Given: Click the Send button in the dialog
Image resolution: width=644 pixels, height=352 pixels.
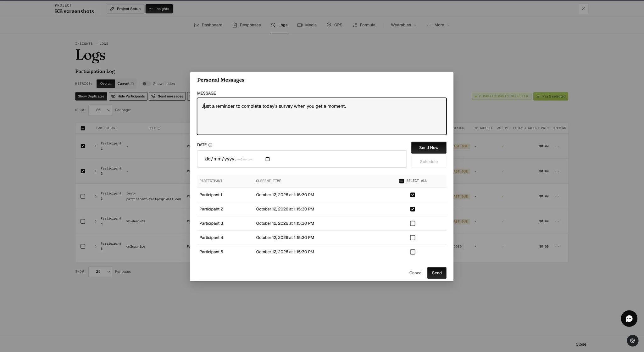Looking at the screenshot, I should (x=437, y=273).
